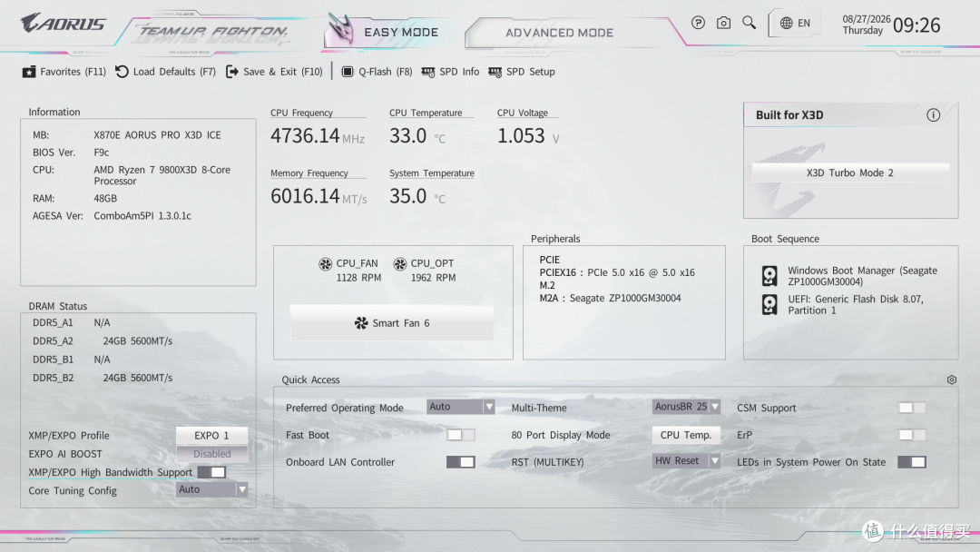This screenshot has height=552, width=980.
Task: Click the Windows Boot Manager drive icon
Action: 769,276
